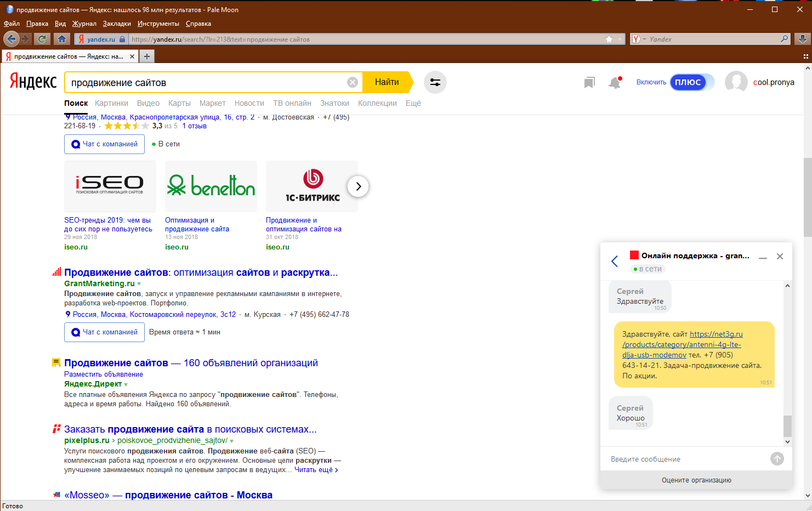This screenshot has height=511, width=812.
Task: Click 1С-Битрикс thumbnail card
Action: (x=312, y=186)
